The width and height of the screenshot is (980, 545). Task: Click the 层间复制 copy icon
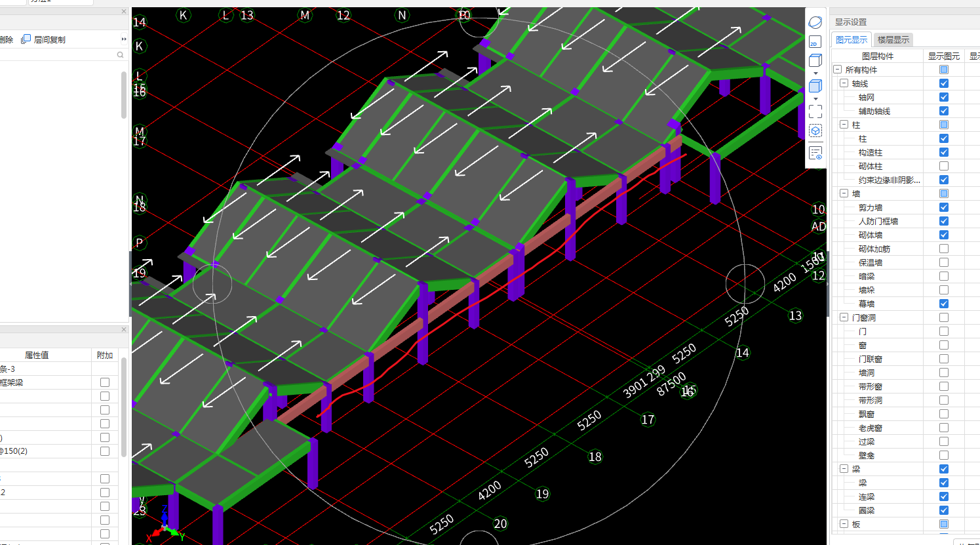coord(26,39)
